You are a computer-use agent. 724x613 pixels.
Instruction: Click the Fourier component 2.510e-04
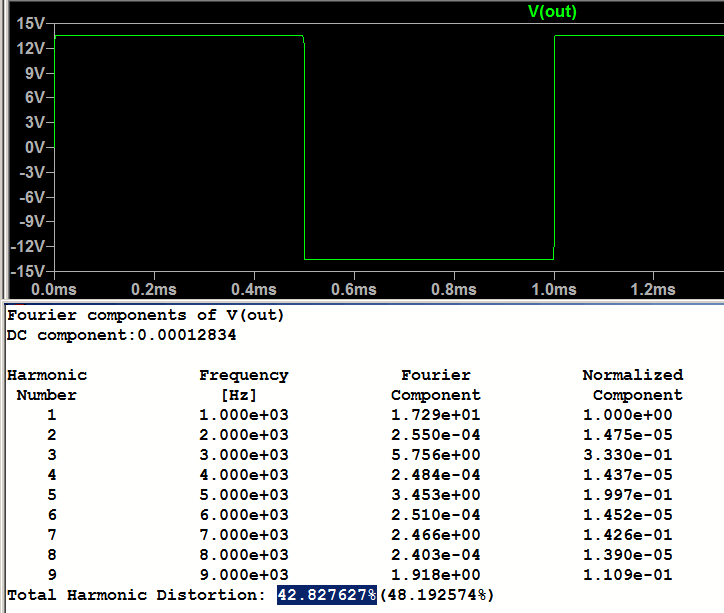436,515
